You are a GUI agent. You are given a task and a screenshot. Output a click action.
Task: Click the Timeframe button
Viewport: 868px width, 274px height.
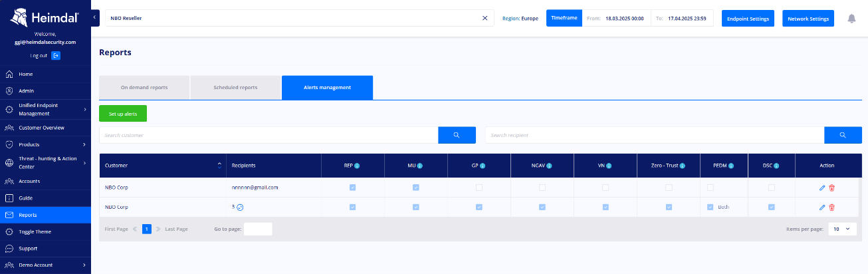point(564,18)
